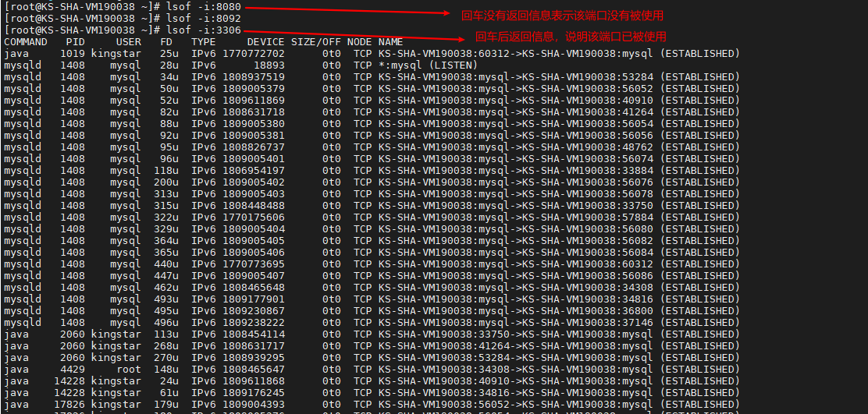The height and width of the screenshot is (414, 868).
Task: Click device number 1809005380
Action: [x=254, y=124]
